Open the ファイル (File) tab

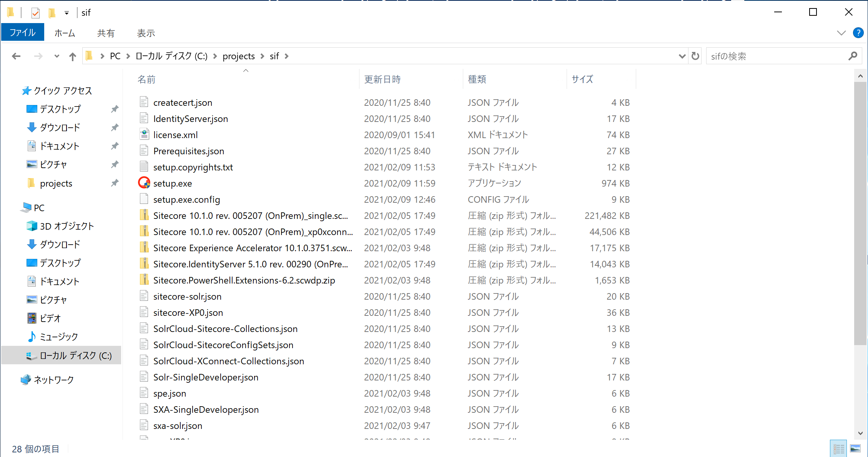click(23, 32)
